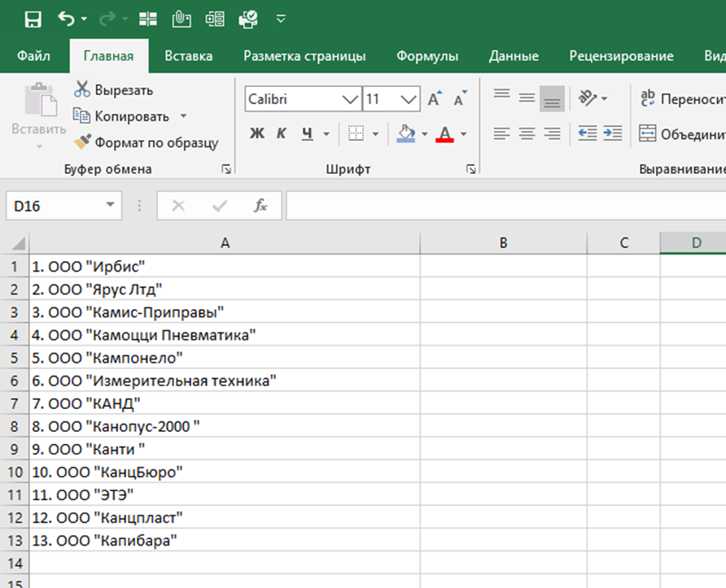
Task: Open the Разметка страницы tab
Action: tap(304, 56)
